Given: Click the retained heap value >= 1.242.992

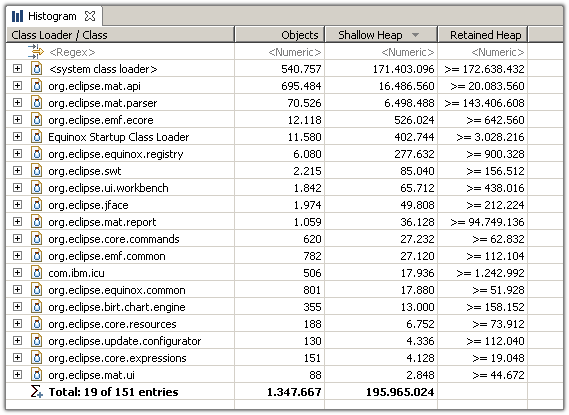Looking at the screenshot, I should pos(490,273).
